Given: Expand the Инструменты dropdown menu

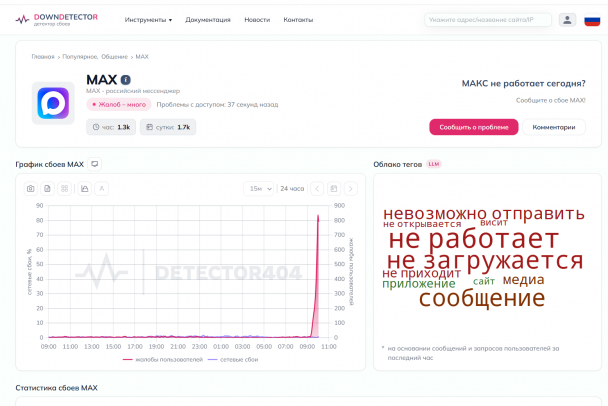Looking at the screenshot, I should tap(148, 19).
